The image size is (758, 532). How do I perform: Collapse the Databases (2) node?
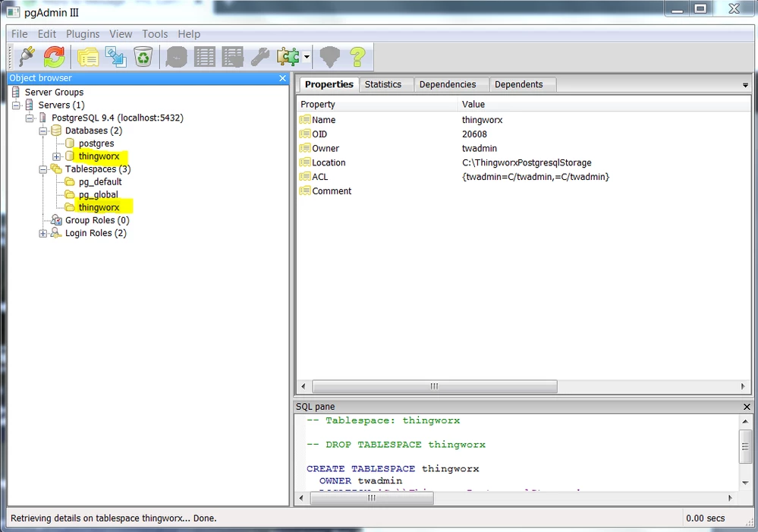pos(43,131)
